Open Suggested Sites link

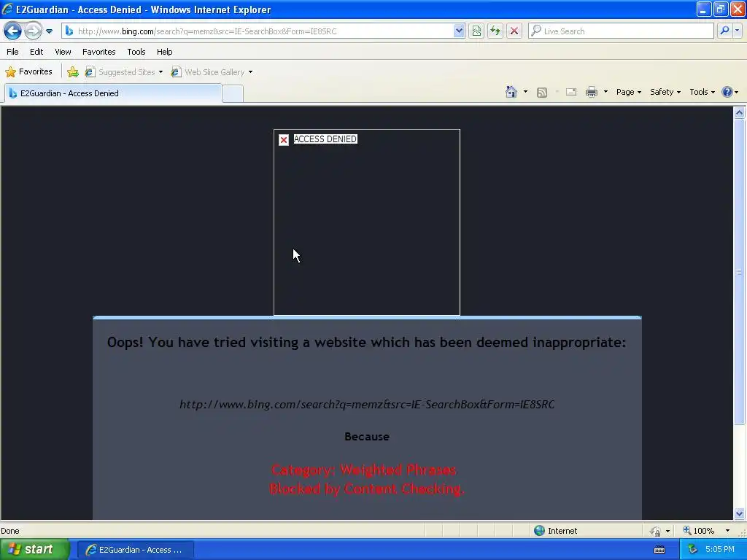124,72
